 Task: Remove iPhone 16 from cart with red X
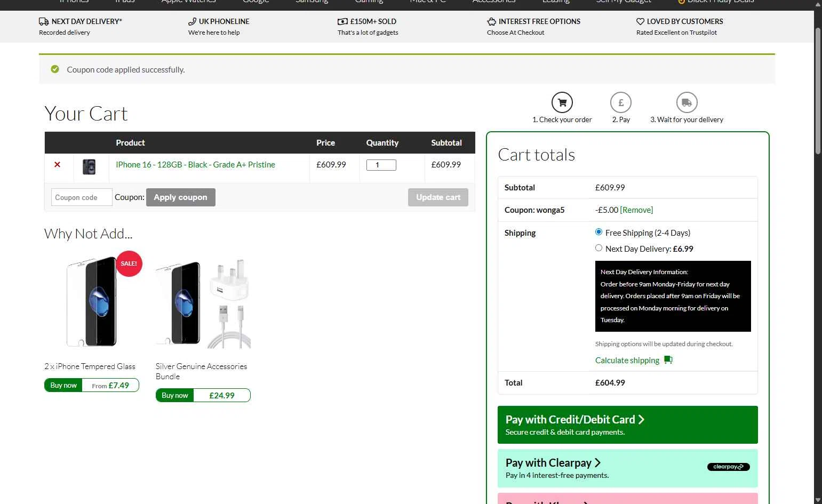tap(57, 165)
